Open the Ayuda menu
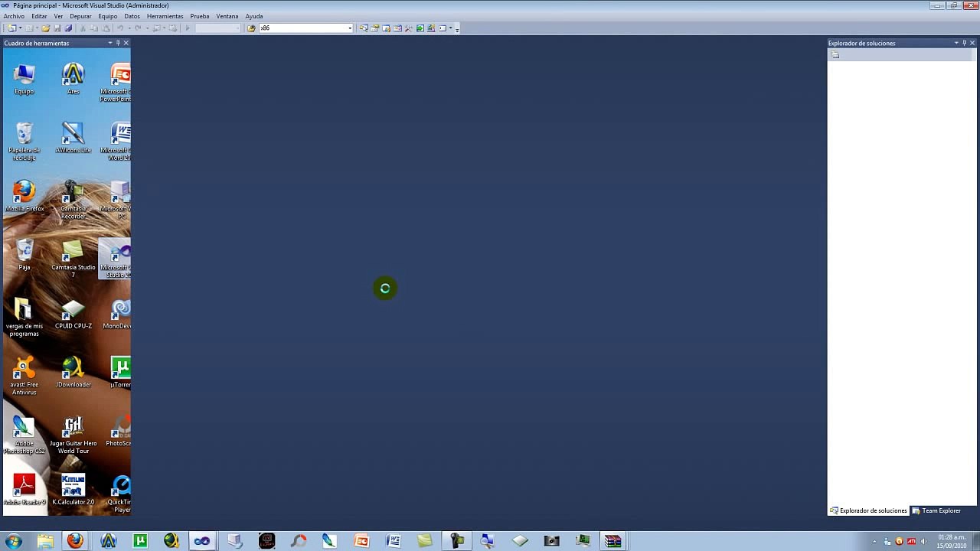Image resolution: width=980 pixels, height=551 pixels. pos(254,16)
